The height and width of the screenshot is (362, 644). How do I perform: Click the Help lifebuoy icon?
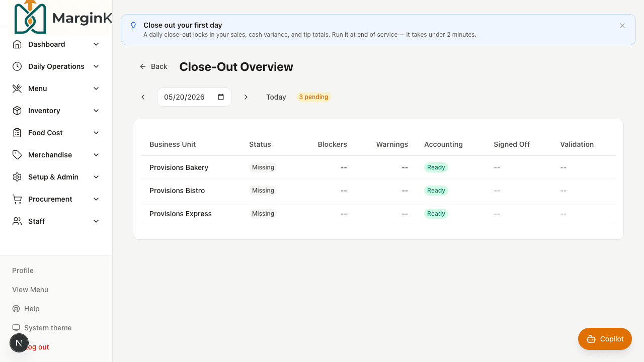16,309
